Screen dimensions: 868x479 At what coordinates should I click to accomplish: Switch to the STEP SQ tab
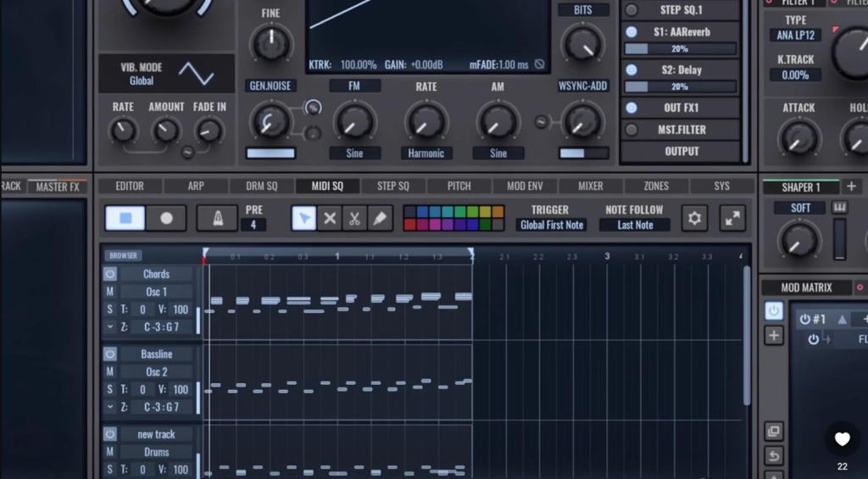(393, 186)
